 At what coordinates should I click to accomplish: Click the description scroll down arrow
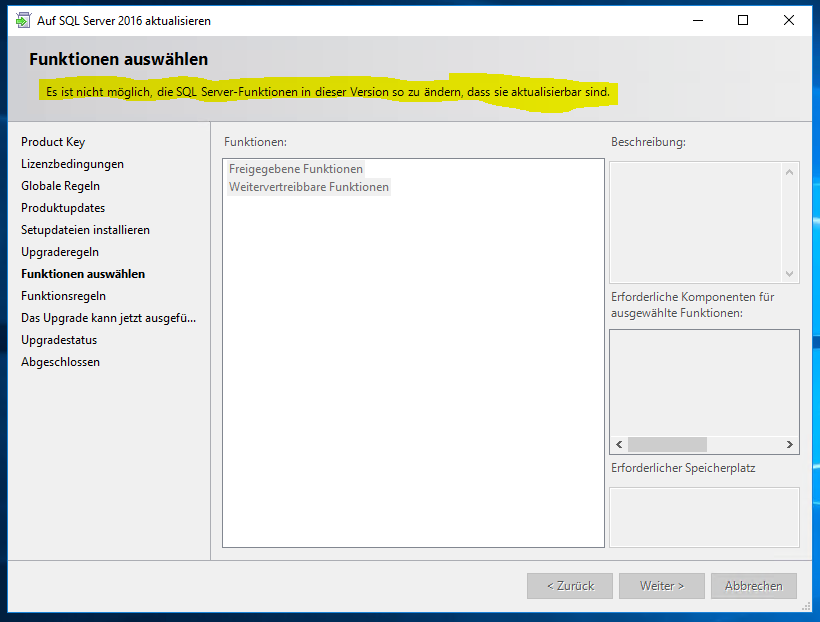789,274
